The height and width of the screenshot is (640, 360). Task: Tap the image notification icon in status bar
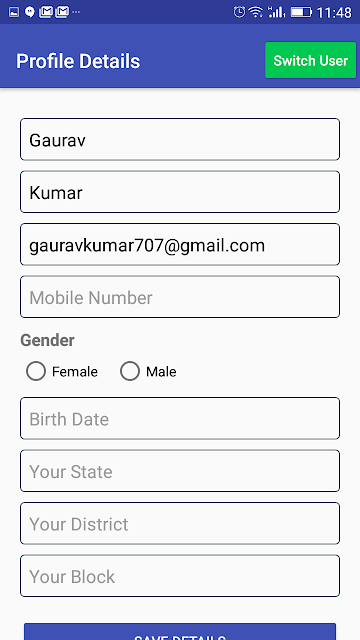pyautogui.click(x=14, y=12)
